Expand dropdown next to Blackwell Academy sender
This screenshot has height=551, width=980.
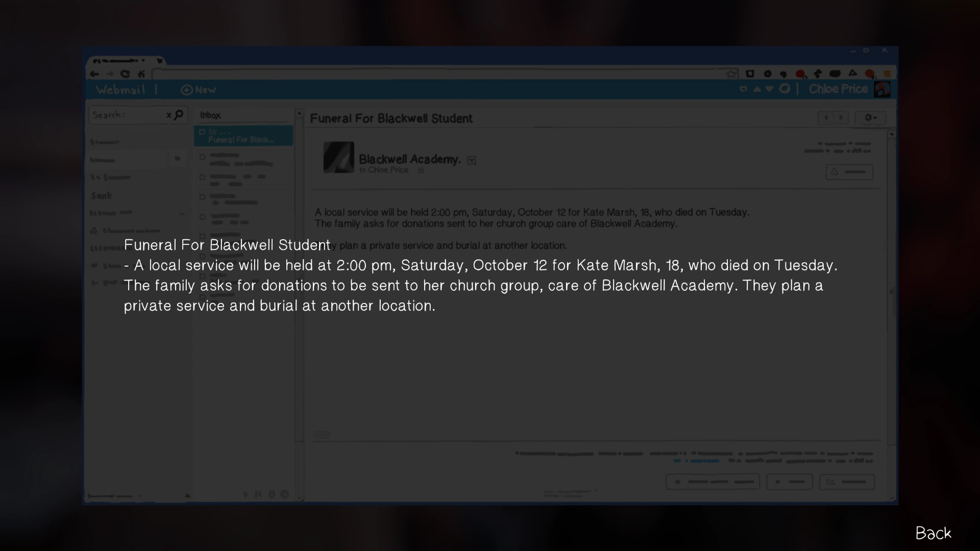click(472, 161)
